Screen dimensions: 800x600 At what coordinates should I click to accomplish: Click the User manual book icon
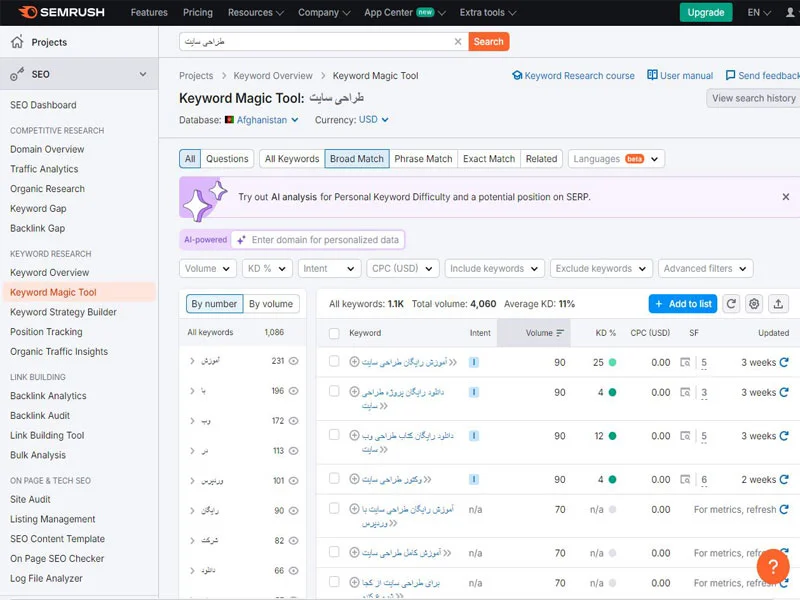(652, 75)
